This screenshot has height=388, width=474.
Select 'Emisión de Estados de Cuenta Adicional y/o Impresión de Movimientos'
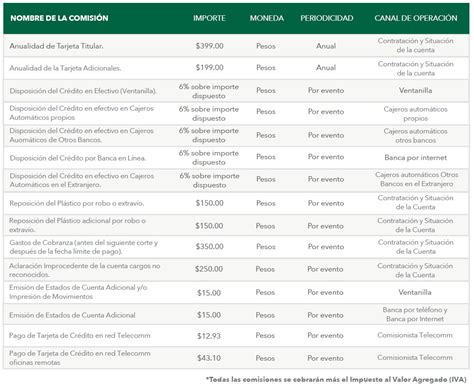[78, 292]
